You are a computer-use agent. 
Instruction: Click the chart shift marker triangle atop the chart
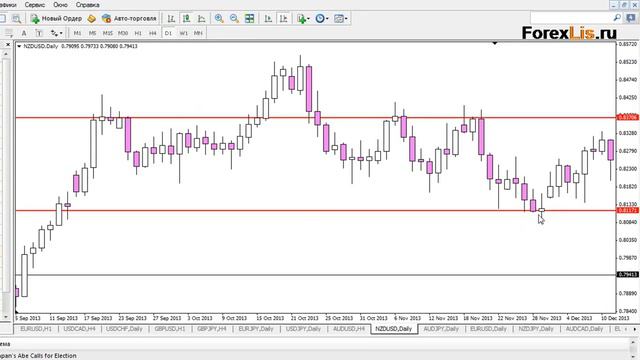coord(495,43)
